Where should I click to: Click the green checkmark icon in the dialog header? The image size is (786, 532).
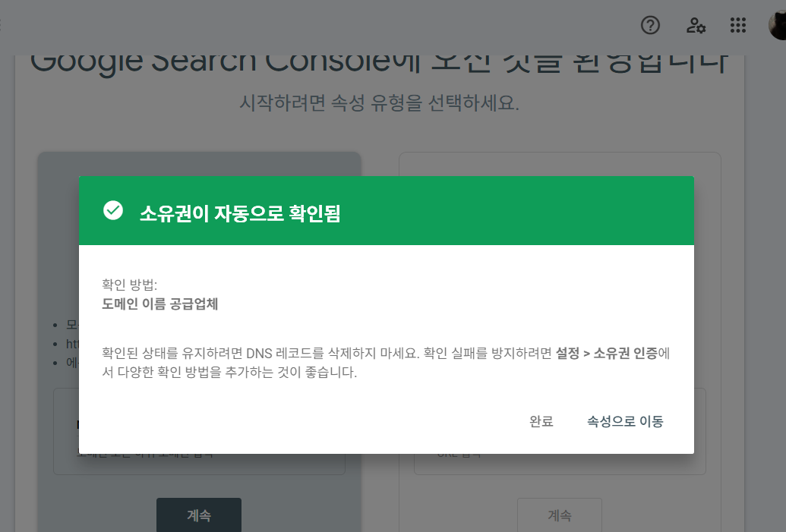[113, 210]
